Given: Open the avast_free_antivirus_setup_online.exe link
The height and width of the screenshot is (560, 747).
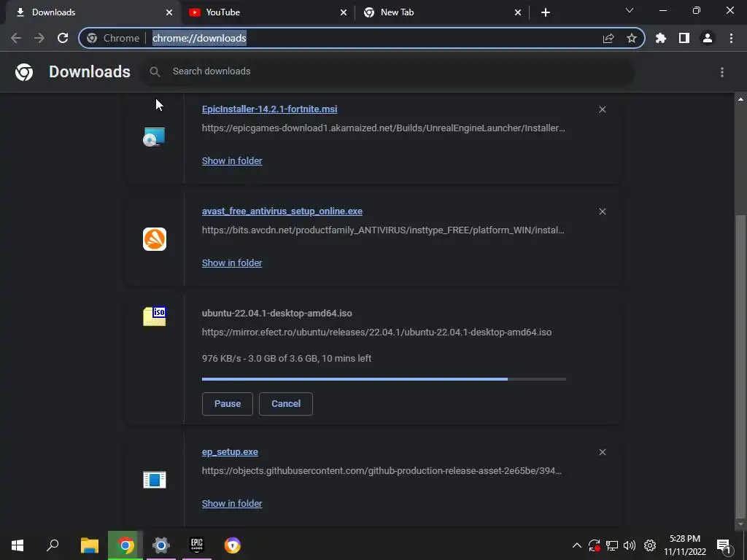Looking at the screenshot, I should 282,211.
